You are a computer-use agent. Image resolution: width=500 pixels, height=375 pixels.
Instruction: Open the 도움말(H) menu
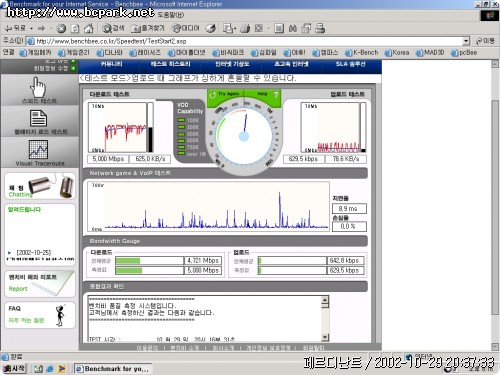tap(171, 15)
